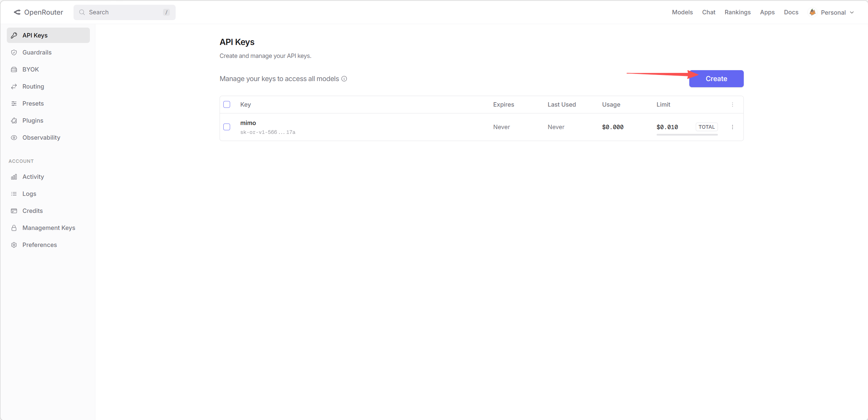Viewport: 868px width, 420px height.
Task: Click the Preferences gear icon
Action: click(x=14, y=245)
